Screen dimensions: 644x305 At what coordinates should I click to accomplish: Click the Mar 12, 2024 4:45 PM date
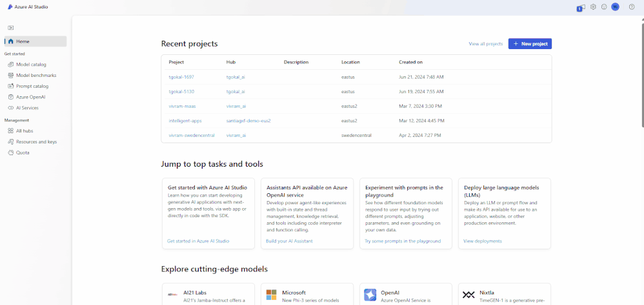click(x=422, y=121)
